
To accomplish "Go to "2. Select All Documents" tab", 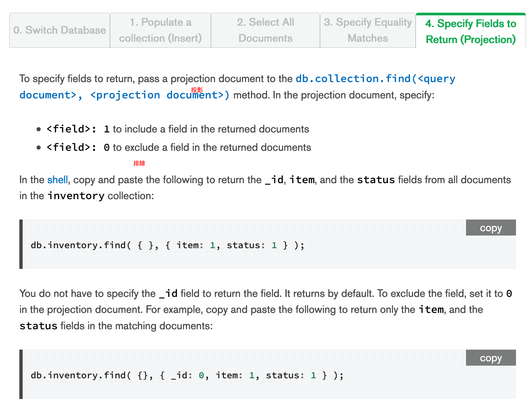I will (x=265, y=30).
